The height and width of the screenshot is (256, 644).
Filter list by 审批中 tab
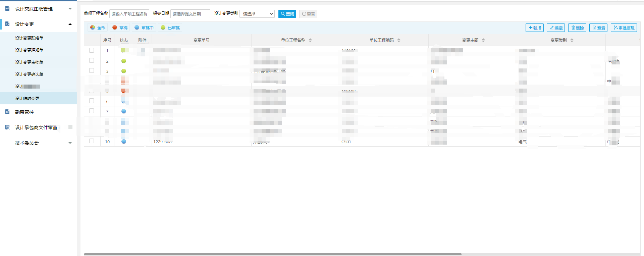tap(144, 28)
